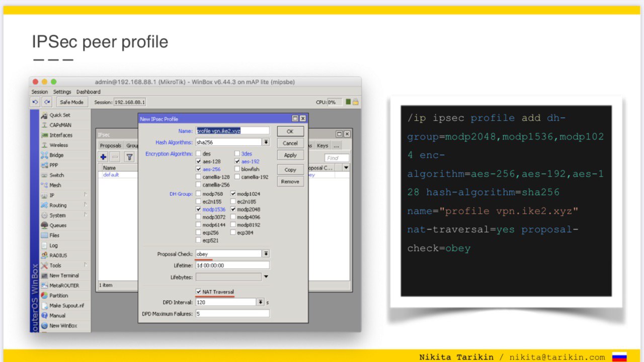Uncheck the NAT Traversal checkbox
644x362 pixels.
[199, 292]
